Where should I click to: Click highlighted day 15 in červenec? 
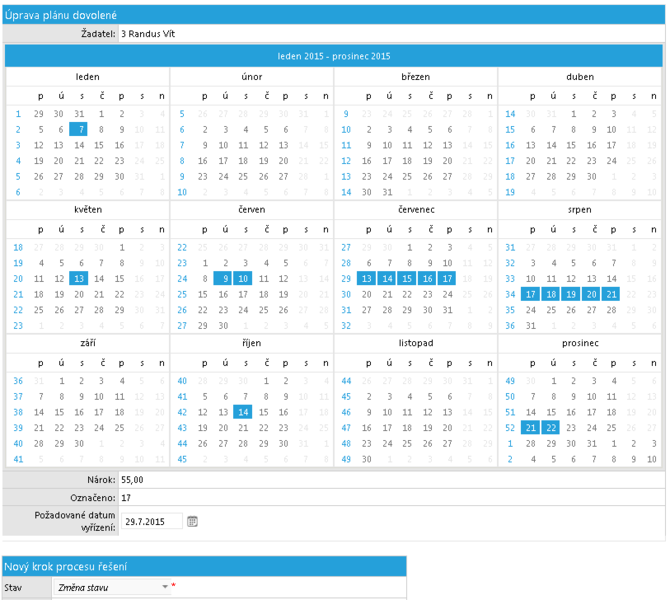[x=407, y=279]
